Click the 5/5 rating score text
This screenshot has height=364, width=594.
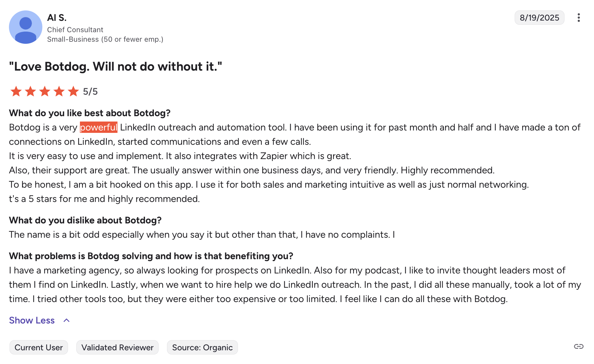[90, 91]
